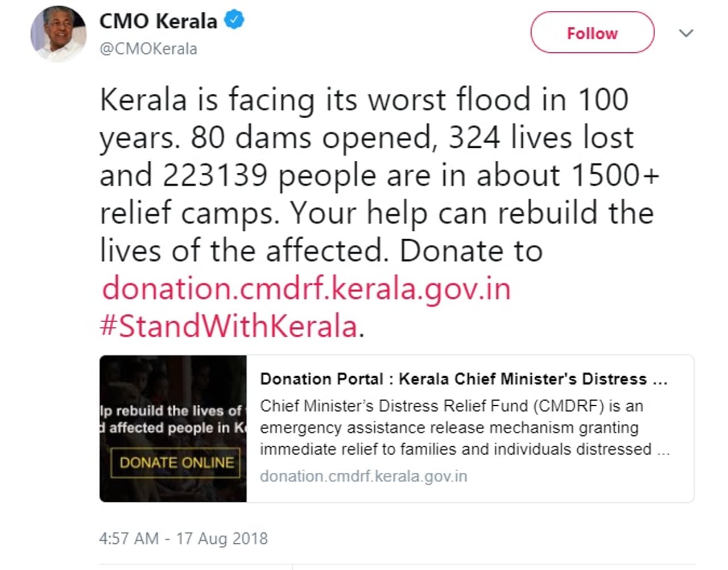Click the card description about CMDRF
Screen dimensions: 728x570
464,427
